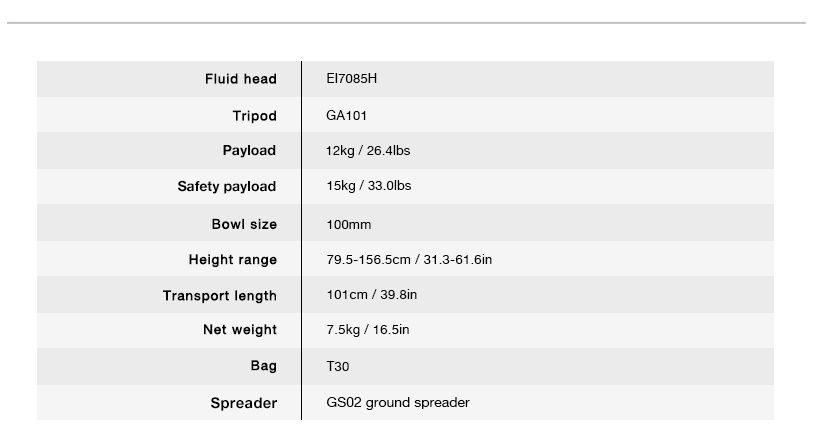817x433 pixels.
Task: Click the Bowl size label
Action: 244,224
